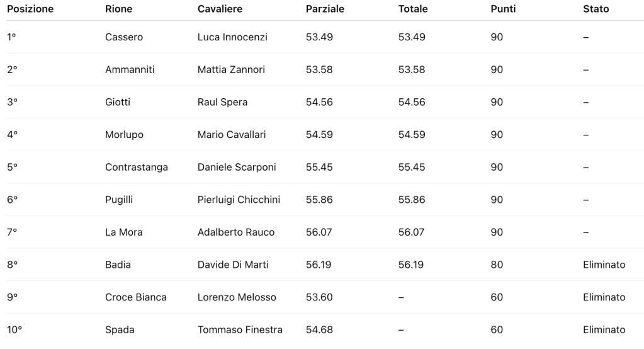
Task: Select the Giotti rione cell
Action: [x=118, y=102]
